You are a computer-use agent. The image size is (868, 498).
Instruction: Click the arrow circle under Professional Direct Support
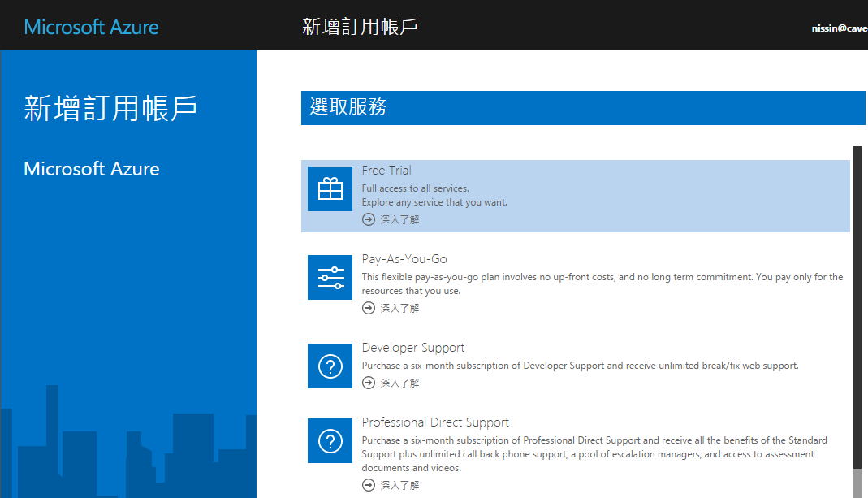pyautogui.click(x=369, y=485)
